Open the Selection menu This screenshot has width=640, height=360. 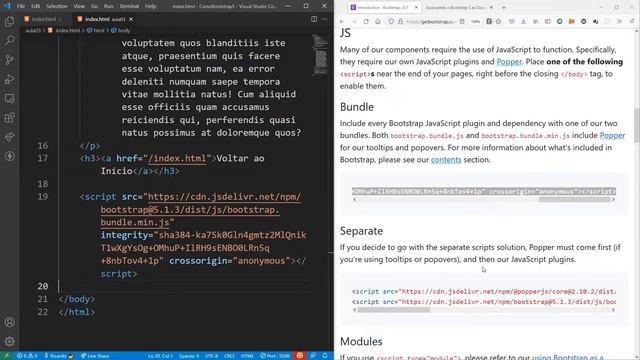57,6
